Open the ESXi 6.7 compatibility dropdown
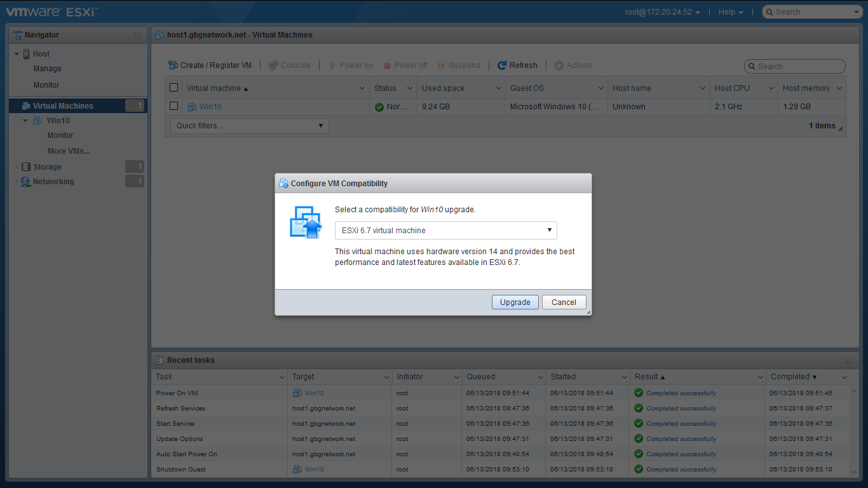Screen dimensions: 868x488 click(445, 230)
